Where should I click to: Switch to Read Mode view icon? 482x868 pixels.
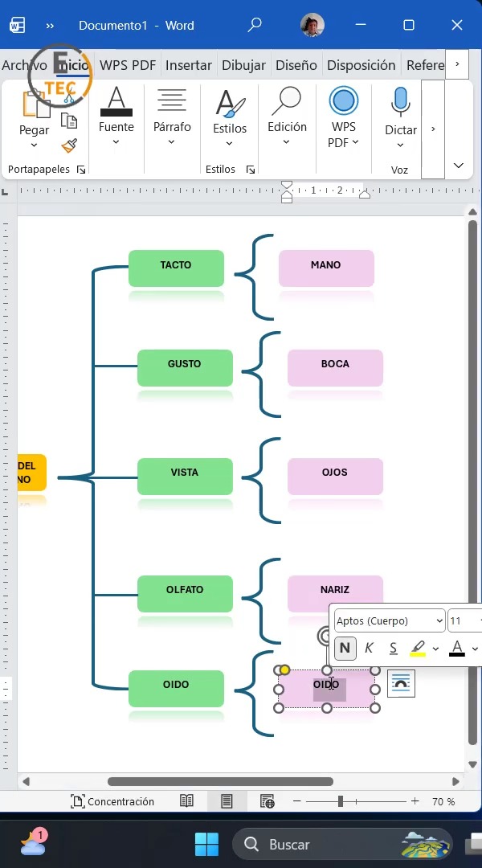tap(186, 801)
